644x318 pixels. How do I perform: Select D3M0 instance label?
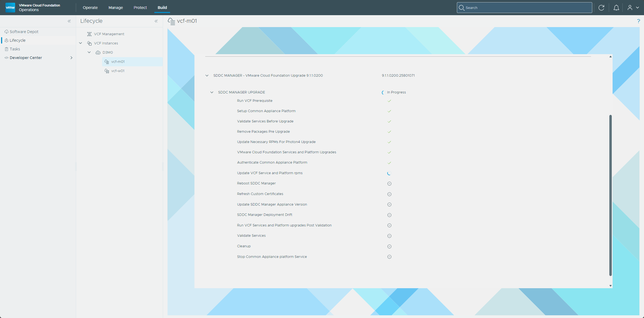[108, 53]
